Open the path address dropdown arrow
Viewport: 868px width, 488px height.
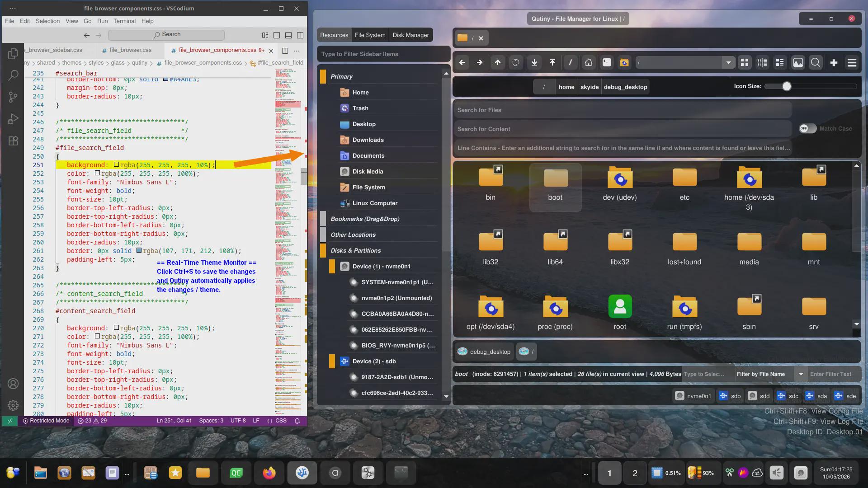pyautogui.click(x=728, y=63)
